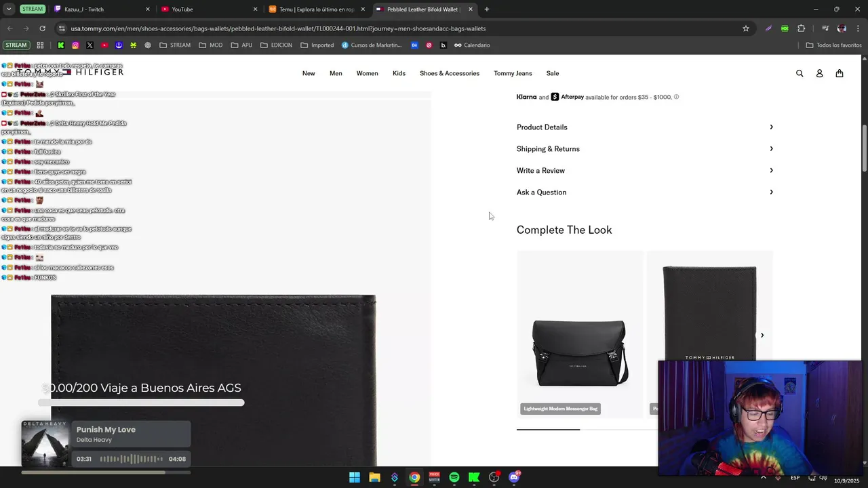Open the Lightweight Modern Messenger Bag product
The height and width of the screenshot is (488, 868).
pyautogui.click(x=580, y=333)
